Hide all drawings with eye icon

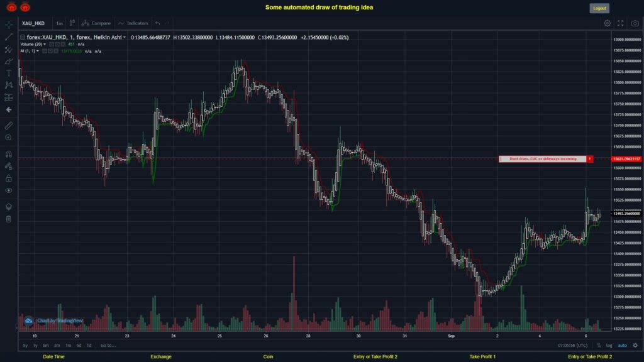coord(9,190)
